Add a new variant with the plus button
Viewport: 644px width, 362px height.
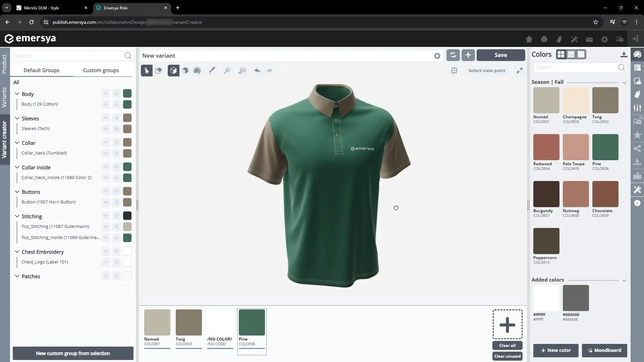tap(468, 55)
